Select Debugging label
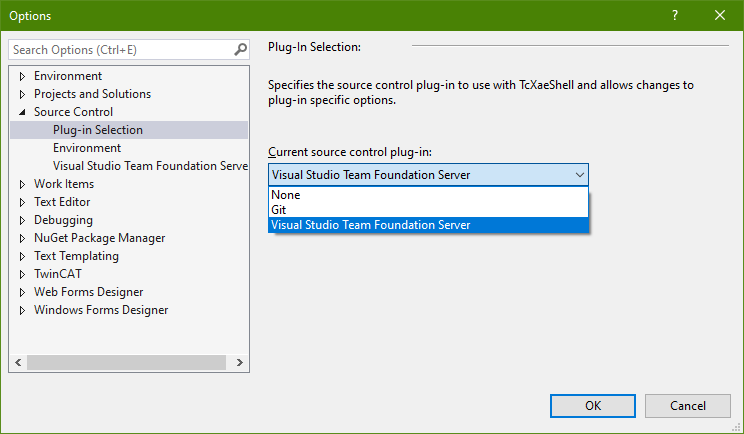The width and height of the screenshot is (744, 434). click(64, 220)
